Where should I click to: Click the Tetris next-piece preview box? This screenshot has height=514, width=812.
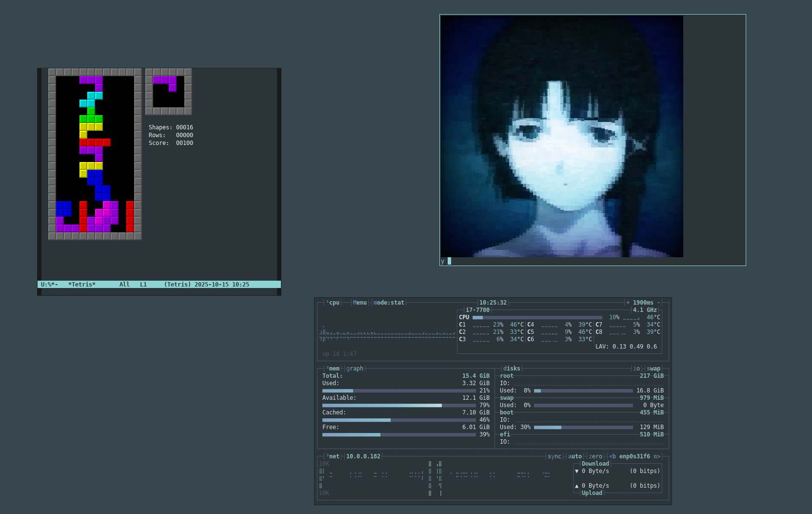169,92
